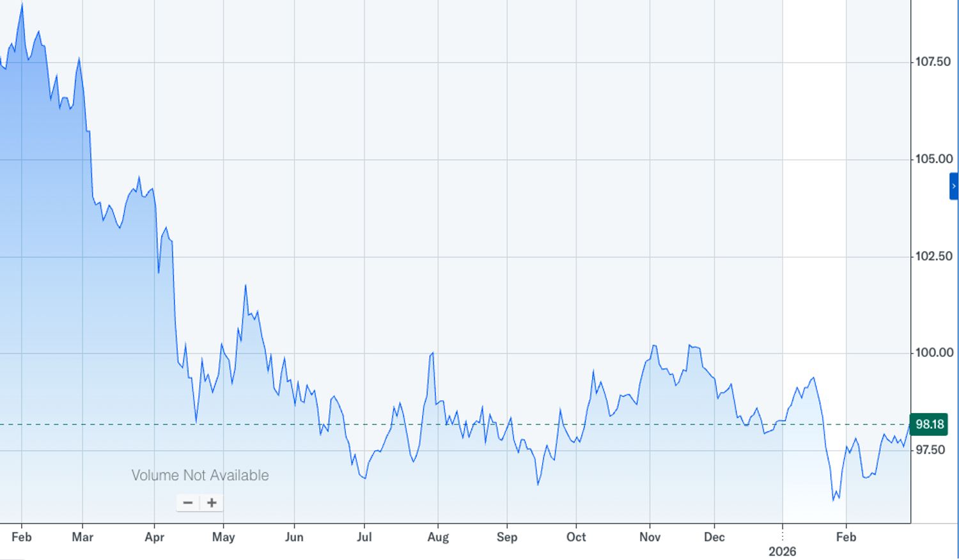Click the 105.00 price axis label

(933, 159)
